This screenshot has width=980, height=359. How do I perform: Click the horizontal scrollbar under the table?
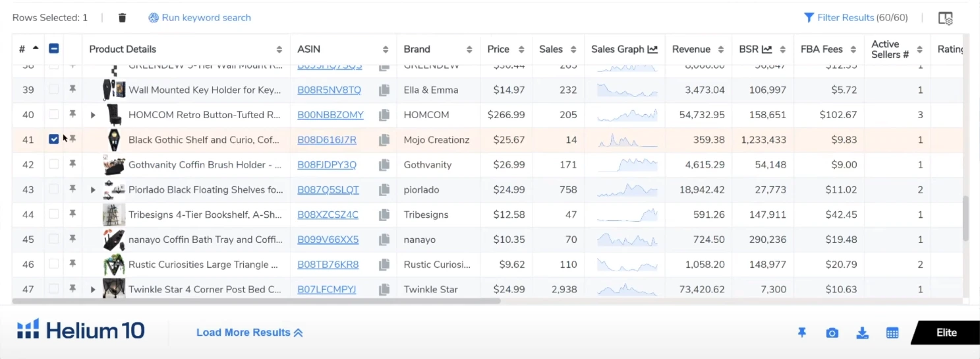click(x=257, y=301)
